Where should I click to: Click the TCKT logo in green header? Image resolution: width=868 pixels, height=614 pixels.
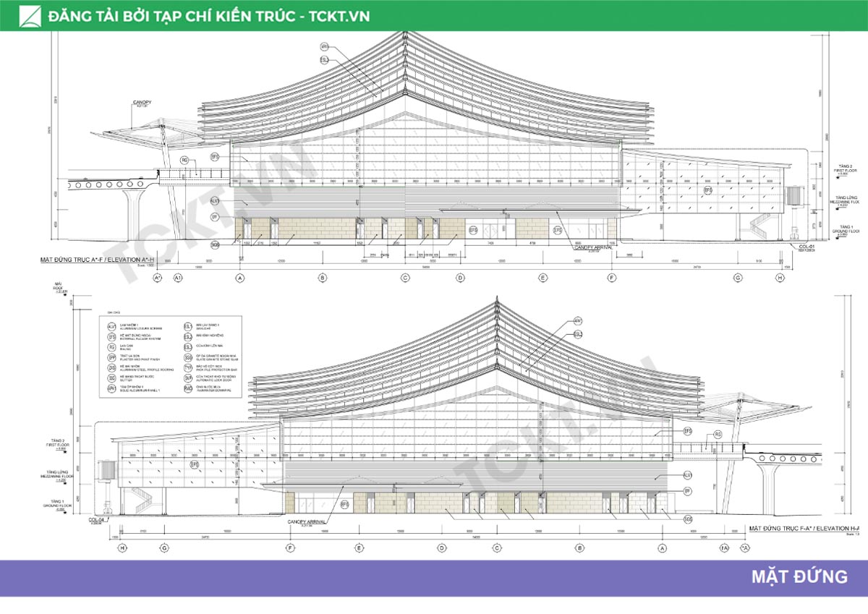point(30,16)
